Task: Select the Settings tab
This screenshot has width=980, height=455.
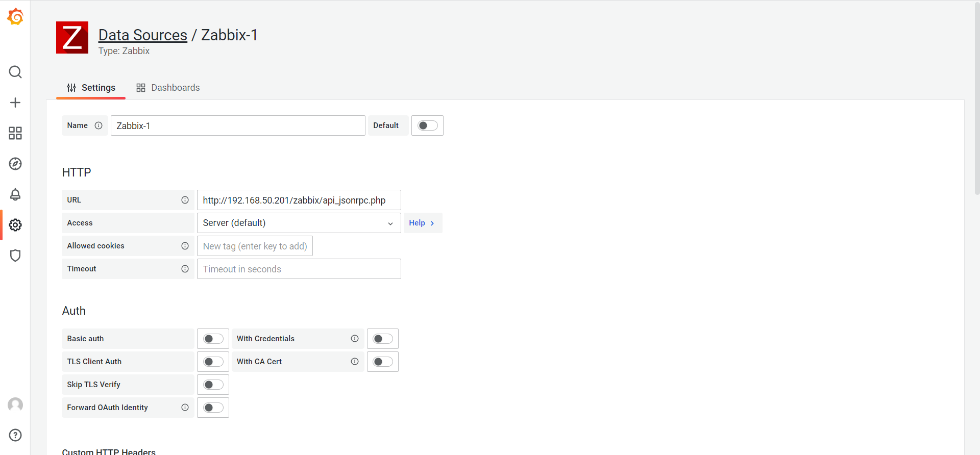Action: tap(91, 88)
